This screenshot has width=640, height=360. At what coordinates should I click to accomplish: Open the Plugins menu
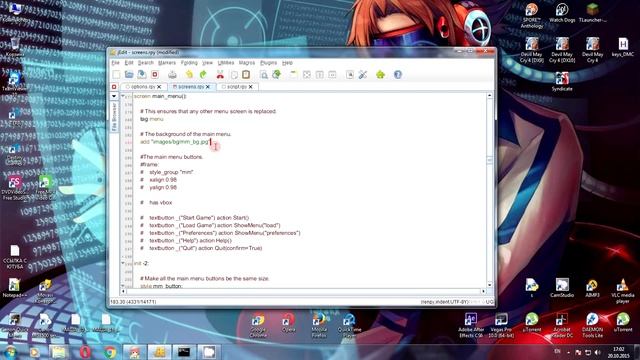(x=268, y=63)
